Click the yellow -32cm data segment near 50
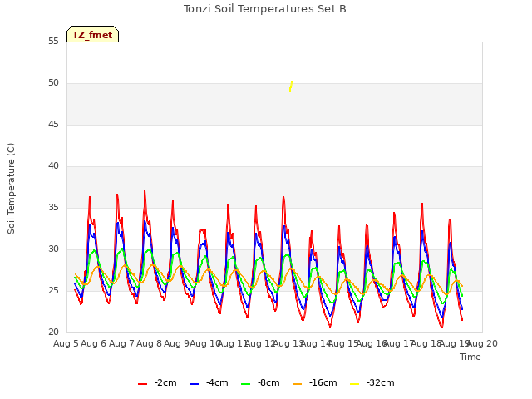 (291, 86)
